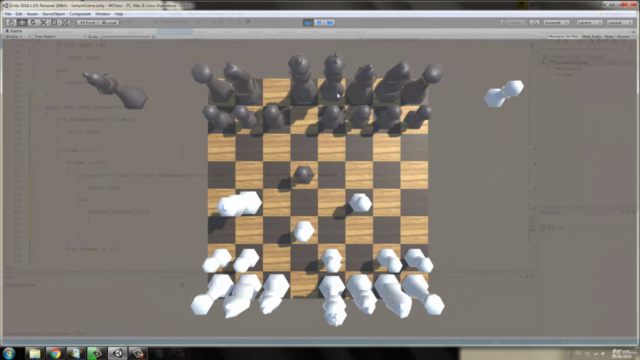Toggle Mute Audio in Game view

591,37
